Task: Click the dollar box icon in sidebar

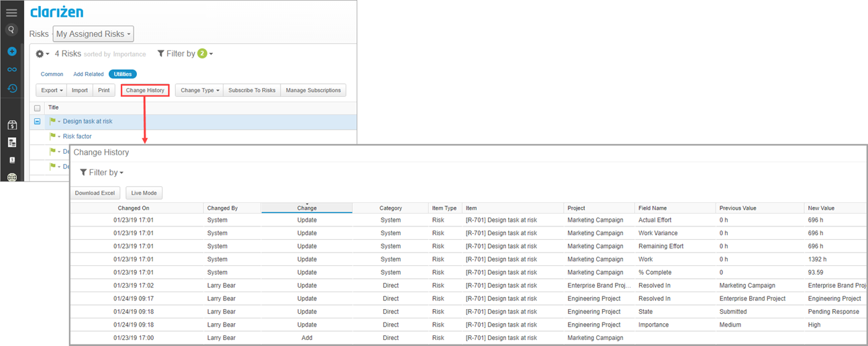Action: point(11,125)
